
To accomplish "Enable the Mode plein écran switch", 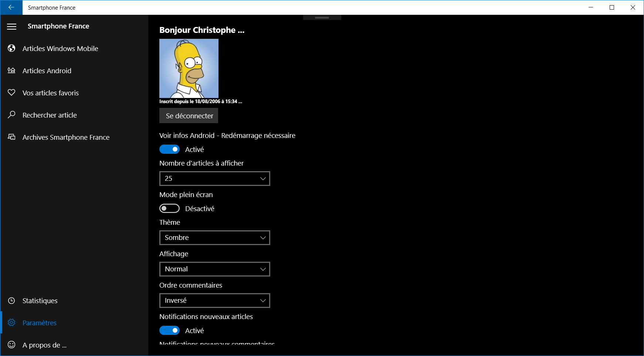I will point(169,208).
